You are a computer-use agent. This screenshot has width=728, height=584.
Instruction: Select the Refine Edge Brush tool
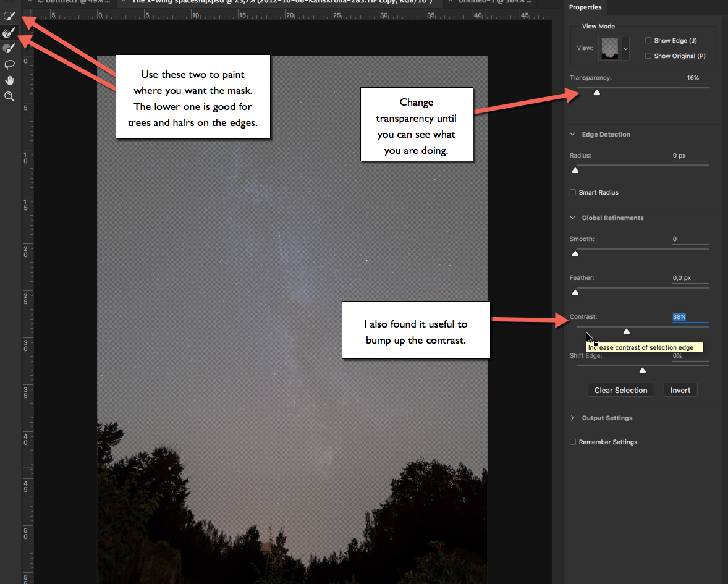(9, 33)
